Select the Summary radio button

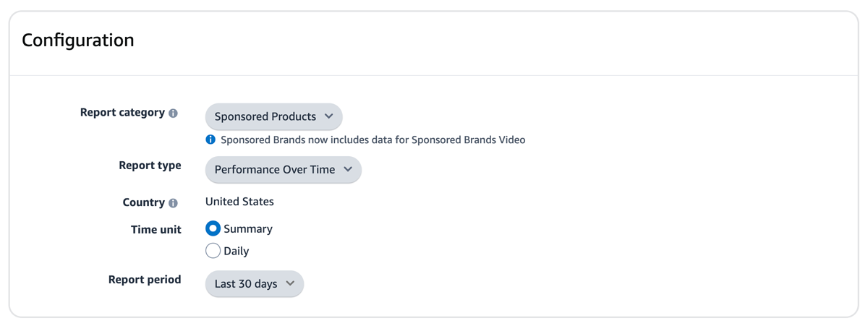pyautogui.click(x=213, y=228)
